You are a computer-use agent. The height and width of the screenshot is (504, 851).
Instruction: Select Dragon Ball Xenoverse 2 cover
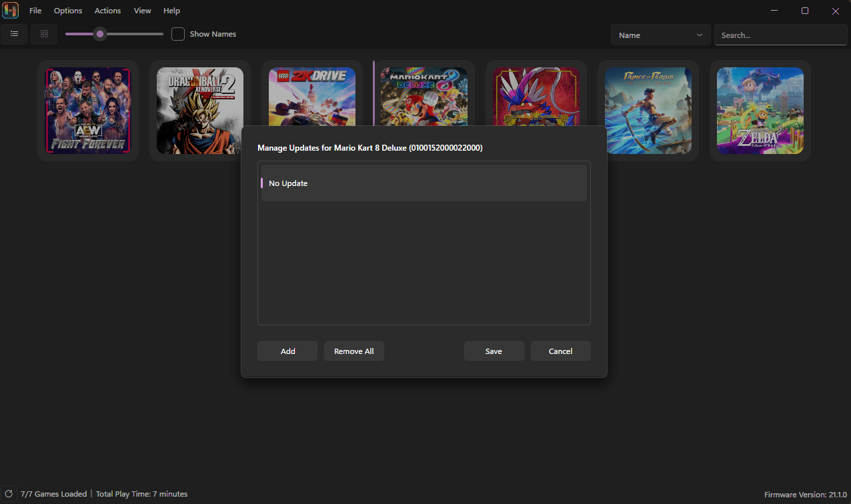click(200, 111)
